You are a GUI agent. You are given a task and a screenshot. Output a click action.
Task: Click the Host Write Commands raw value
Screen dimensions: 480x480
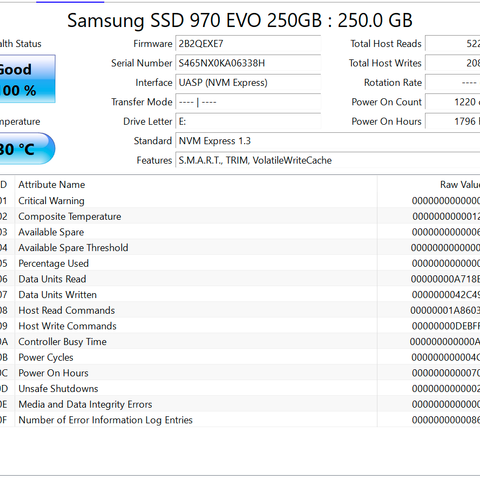446,326
